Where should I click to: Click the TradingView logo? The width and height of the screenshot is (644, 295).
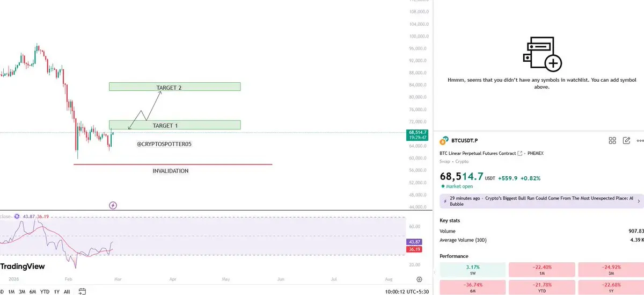click(23, 267)
